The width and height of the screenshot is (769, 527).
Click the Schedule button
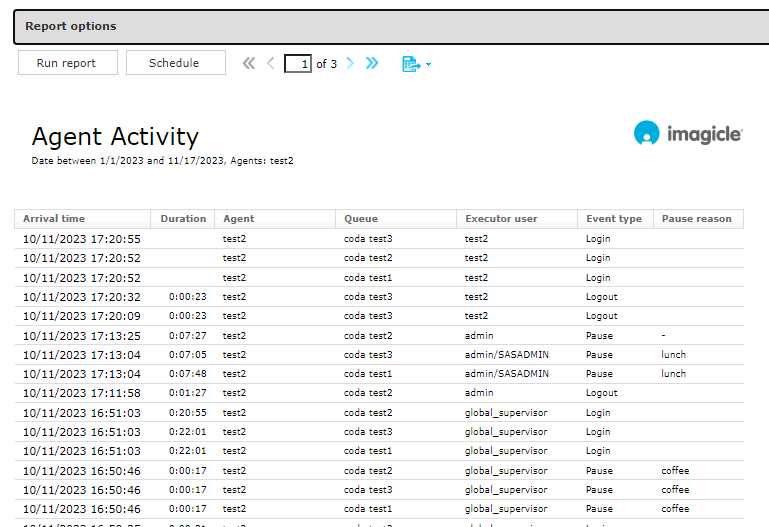pos(175,63)
